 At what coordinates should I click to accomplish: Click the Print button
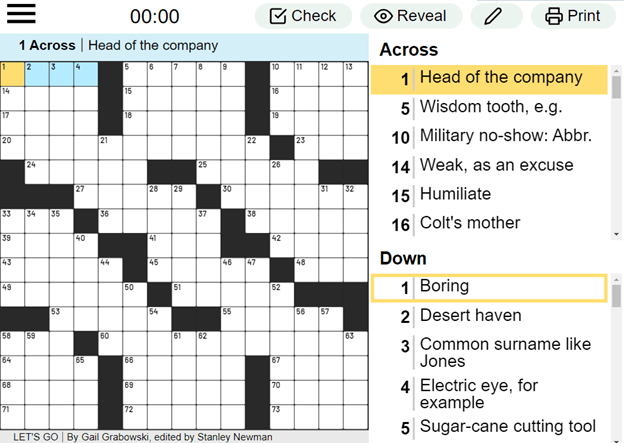[573, 16]
